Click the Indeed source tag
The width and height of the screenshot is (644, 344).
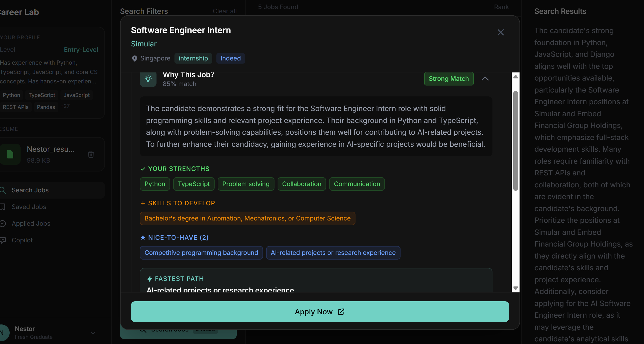pos(230,58)
